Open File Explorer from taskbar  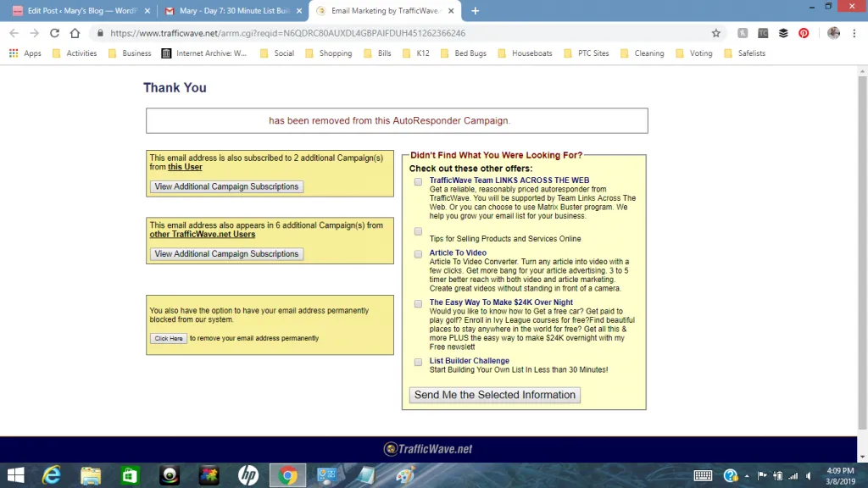(x=91, y=475)
